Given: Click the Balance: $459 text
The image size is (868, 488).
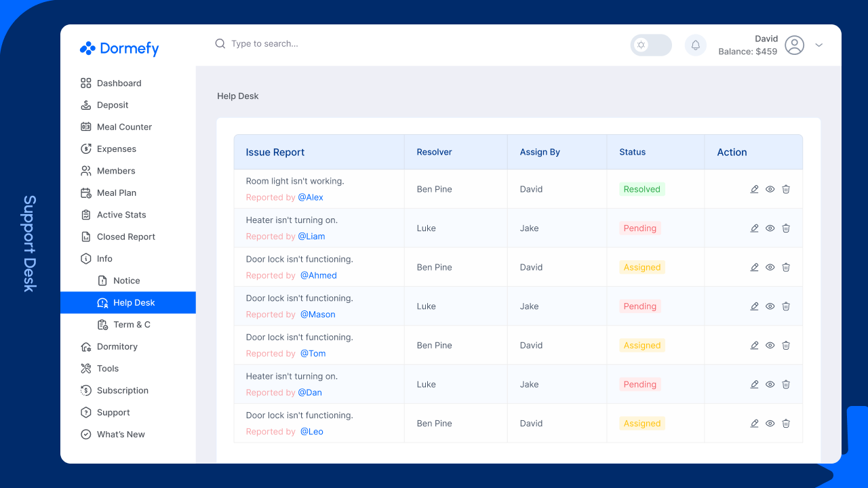Looking at the screenshot, I should click(x=748, y=52).
